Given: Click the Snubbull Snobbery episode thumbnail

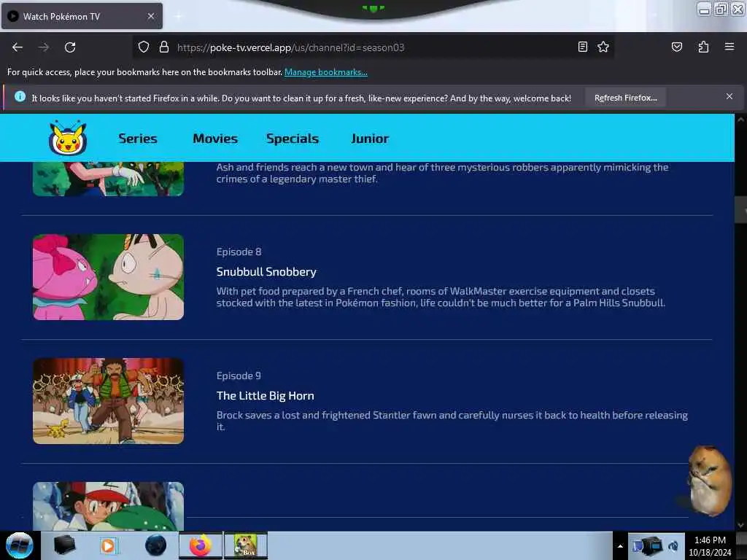Looking at the screenshot, I should (x=108, y=276).
